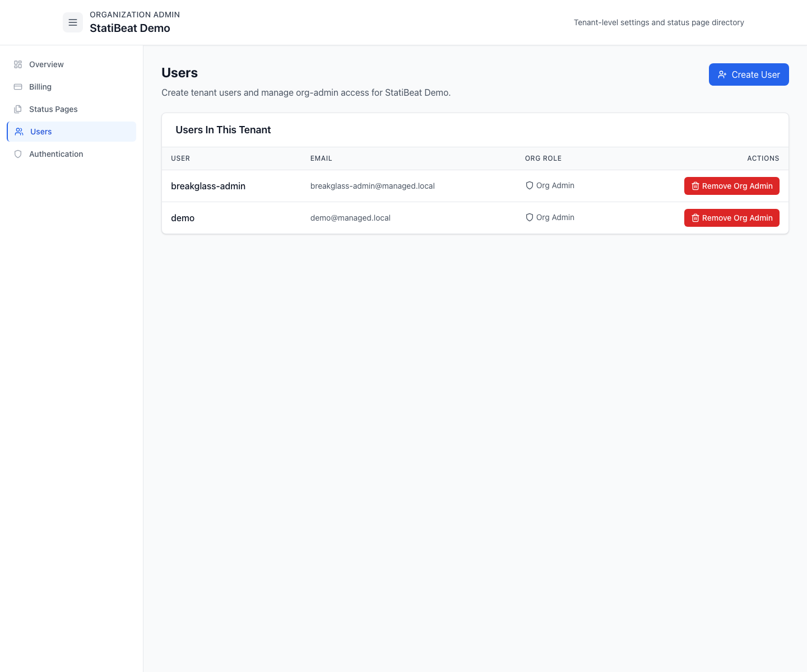Open the Billing page from the sidebar

point(40,87)
